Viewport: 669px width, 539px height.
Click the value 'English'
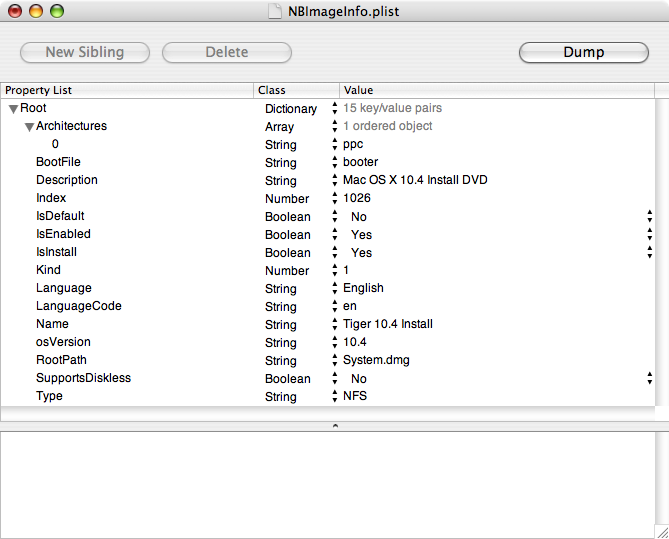tap(364, 288)
